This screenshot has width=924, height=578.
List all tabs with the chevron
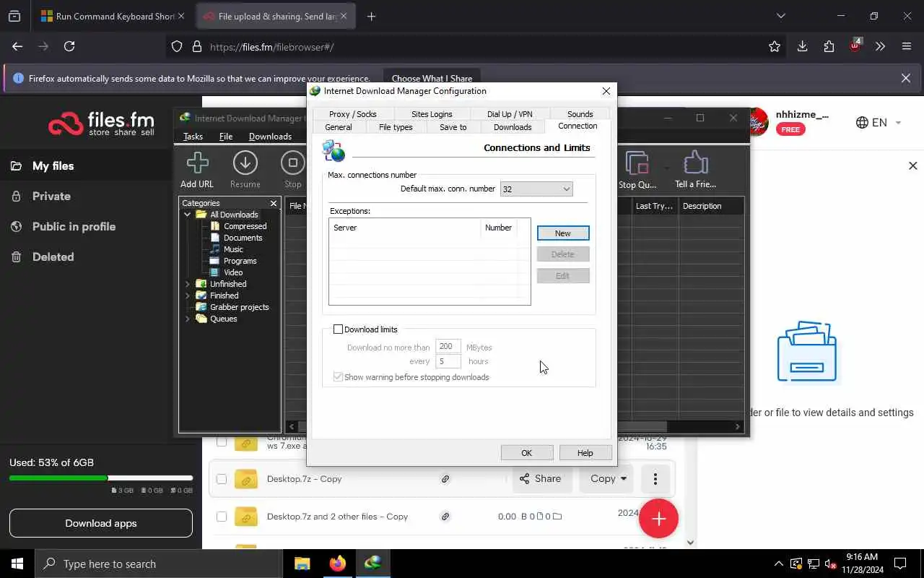point(780,16)
